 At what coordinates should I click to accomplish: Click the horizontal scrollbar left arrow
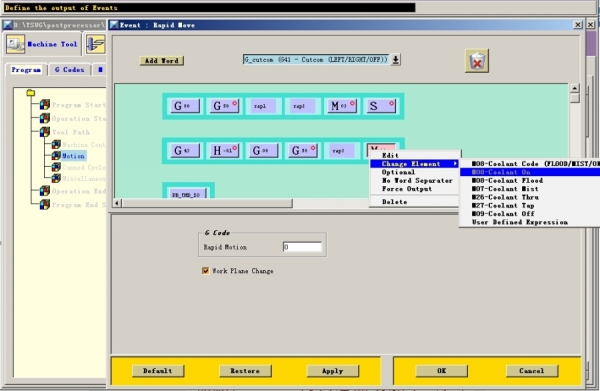coord(117,203)
